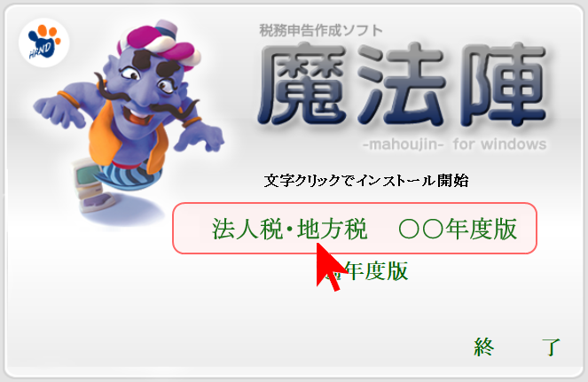This screenshot has width=588, height=382.
Task: Click the genie's pink and white turban
Action: (160, 43)
